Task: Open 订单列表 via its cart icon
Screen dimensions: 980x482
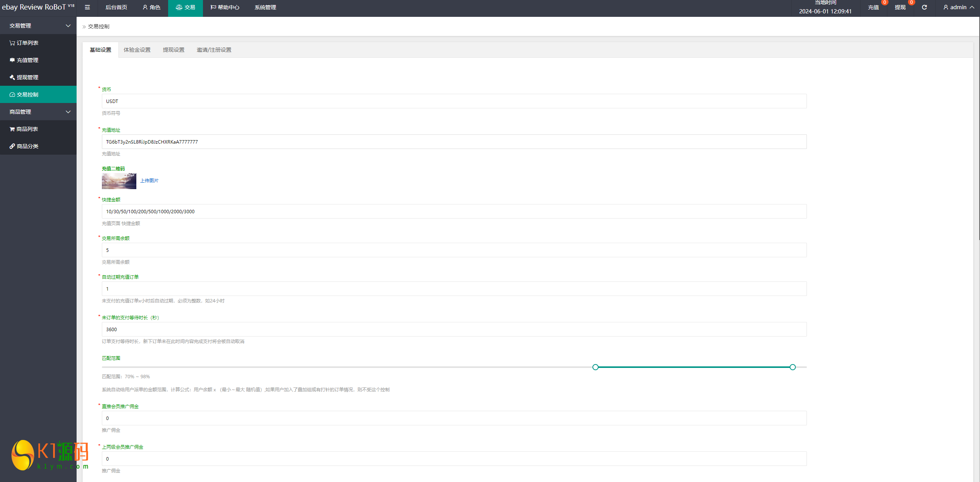Action: click(12, 43)
